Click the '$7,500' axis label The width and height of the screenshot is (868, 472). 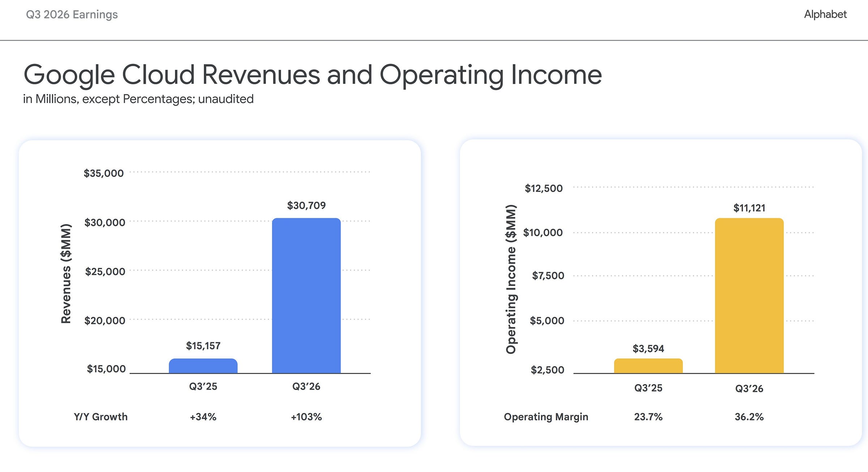548,276
